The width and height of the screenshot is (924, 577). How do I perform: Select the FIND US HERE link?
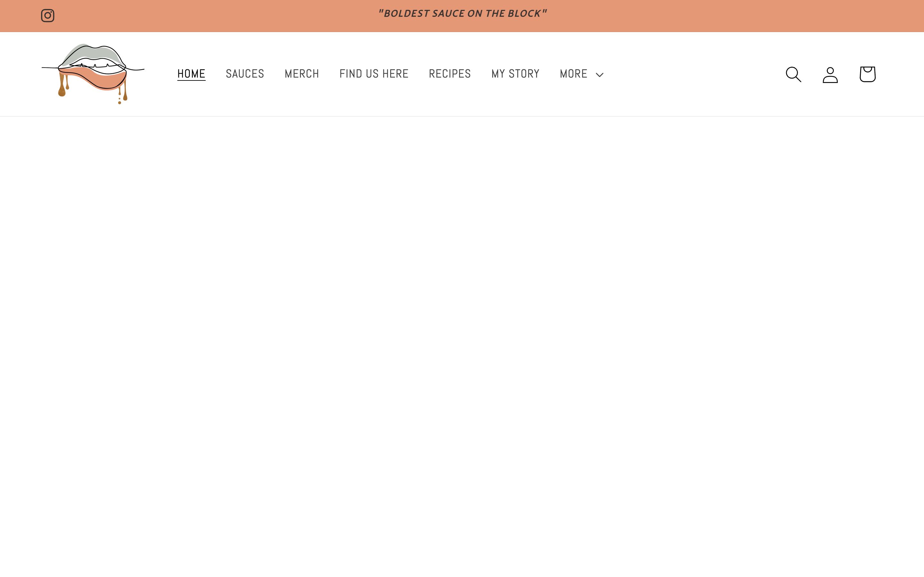click(374, 74)
